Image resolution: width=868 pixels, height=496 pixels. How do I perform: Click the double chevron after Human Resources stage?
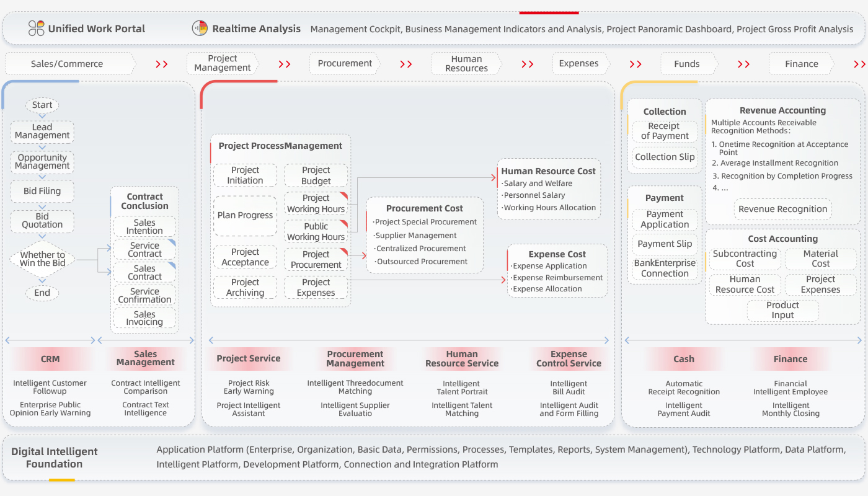(x=528, y=64)
